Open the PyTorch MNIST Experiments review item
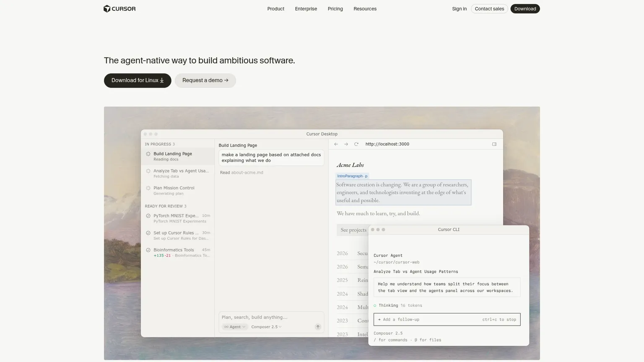The image size is (644, 362). click(x=178, y=218)
